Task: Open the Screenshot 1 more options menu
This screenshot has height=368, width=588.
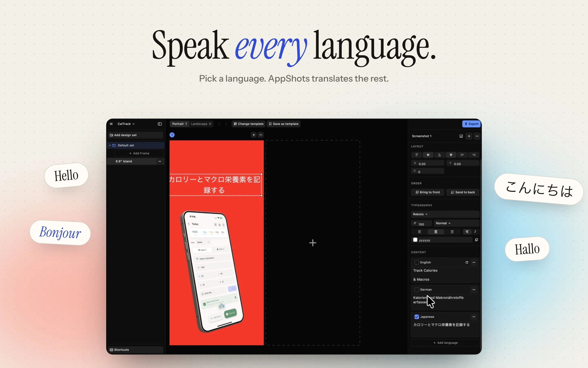Action: tap(477, 136)
